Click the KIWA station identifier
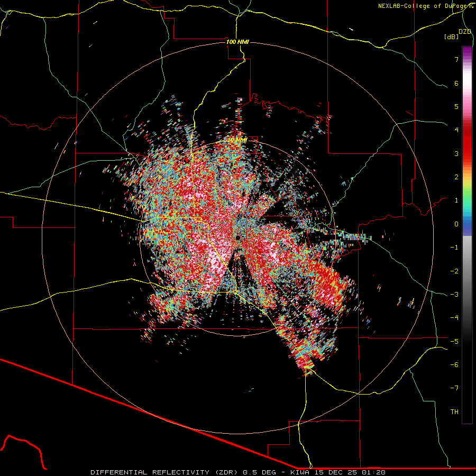476x476 pixels. point(300,472)
